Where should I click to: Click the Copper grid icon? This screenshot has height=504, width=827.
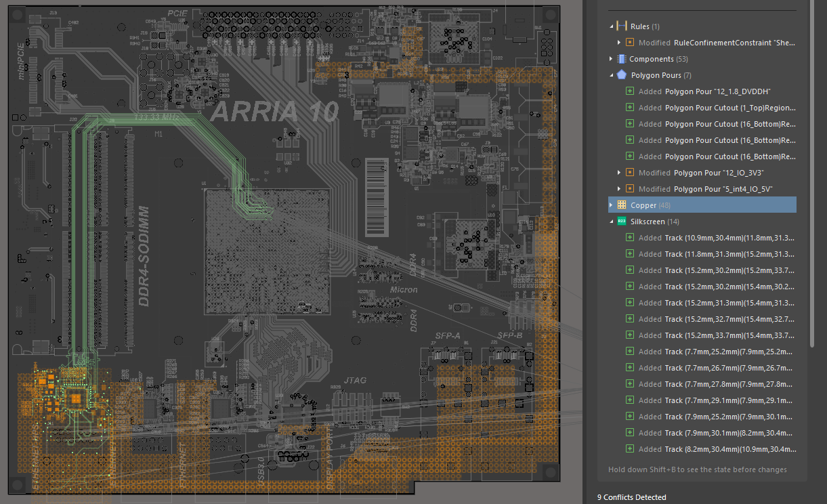tap(622, 205)
